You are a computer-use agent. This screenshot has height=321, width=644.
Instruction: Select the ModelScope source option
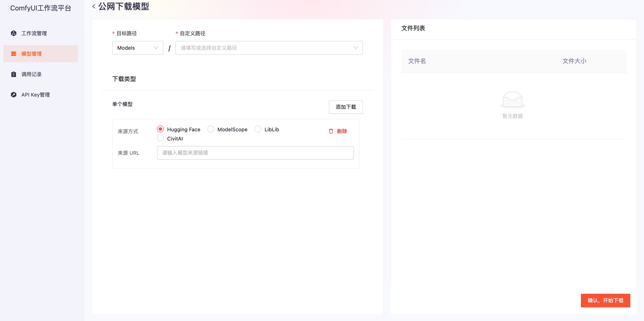210,129
